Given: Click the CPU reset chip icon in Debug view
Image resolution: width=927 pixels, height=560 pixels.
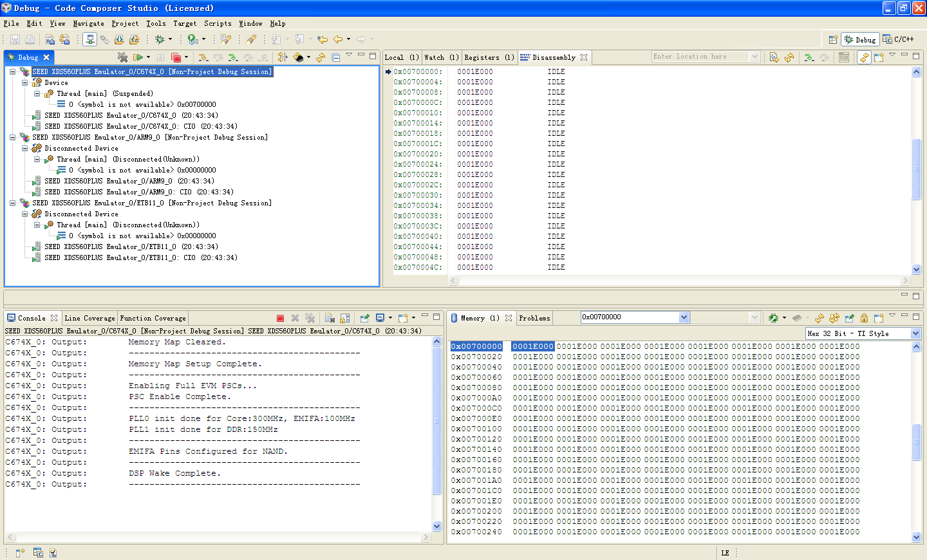Looking at the screenshot, I should coord(298,57).
